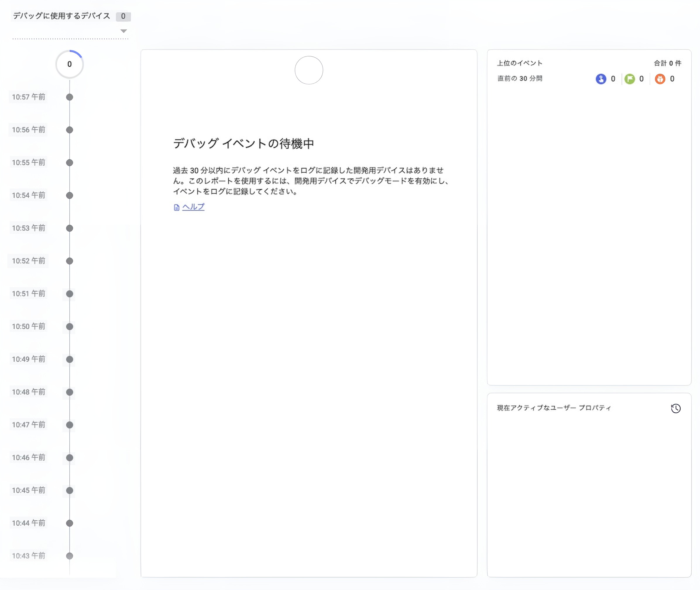The width and height of the screenshot is (700, 590).
Task: Select the 10:50 午前 timeline marker
Action: [x=70, y=326]
